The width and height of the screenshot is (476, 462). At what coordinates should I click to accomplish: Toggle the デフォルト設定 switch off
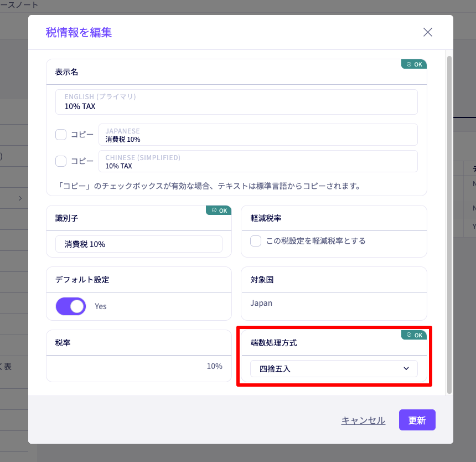pos(71,306)
